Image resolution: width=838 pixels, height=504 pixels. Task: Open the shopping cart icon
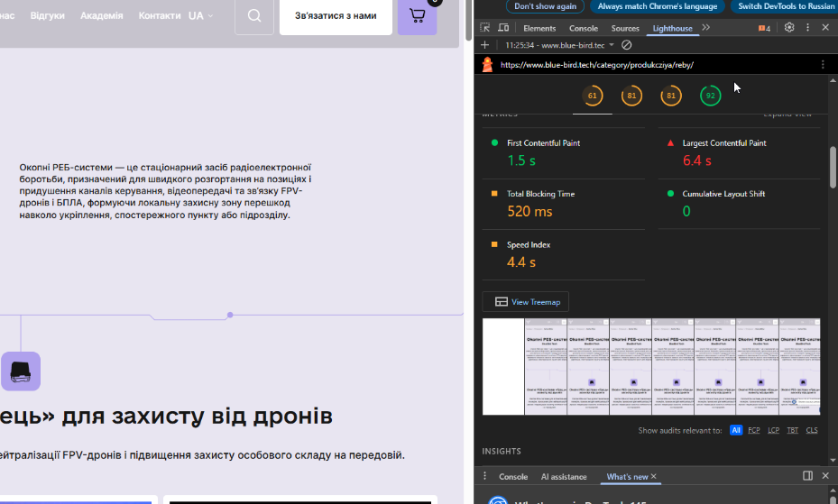point(417,15)
